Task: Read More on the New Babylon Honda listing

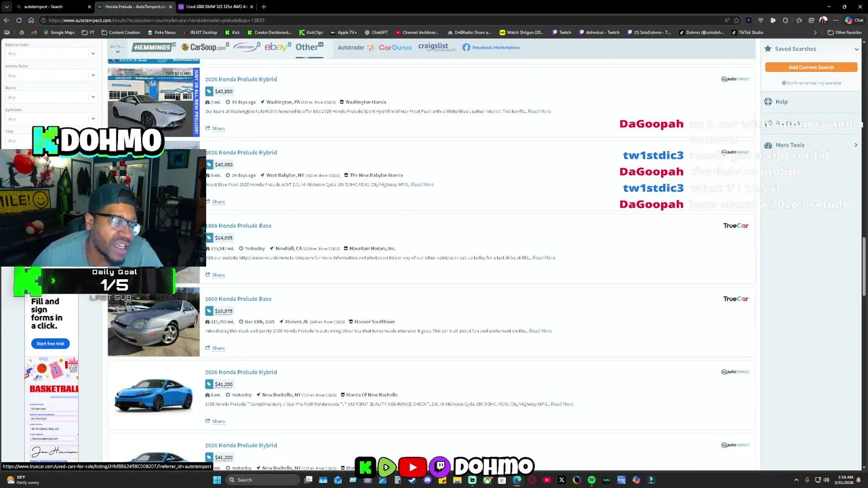Action: 422,184
